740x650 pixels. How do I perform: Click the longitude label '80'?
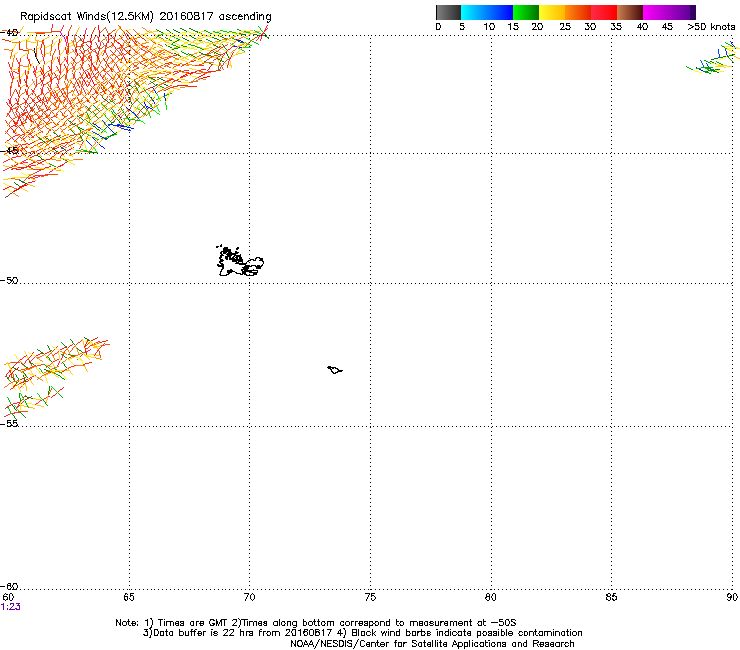click(x=491, y=597)
